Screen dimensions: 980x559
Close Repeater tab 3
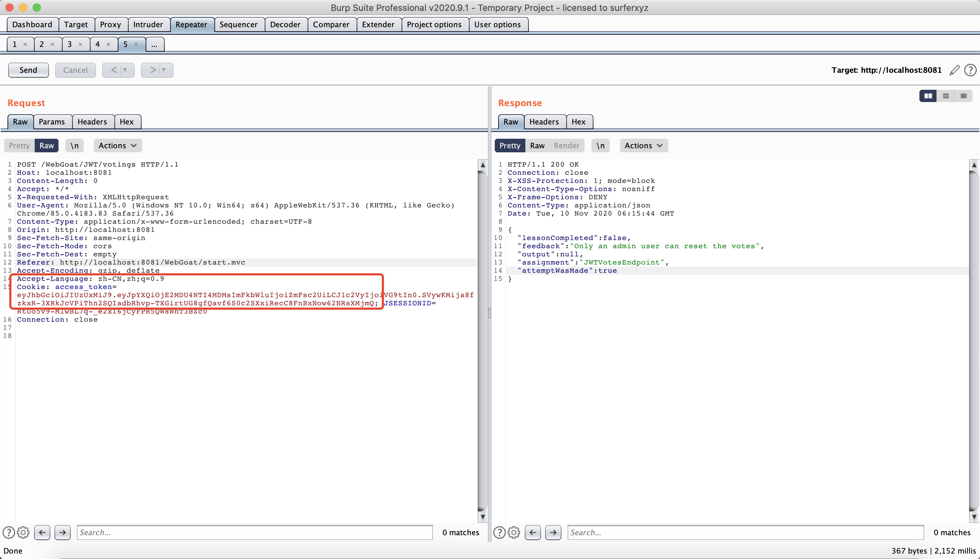pyautogui.click(x=80, y=45)
